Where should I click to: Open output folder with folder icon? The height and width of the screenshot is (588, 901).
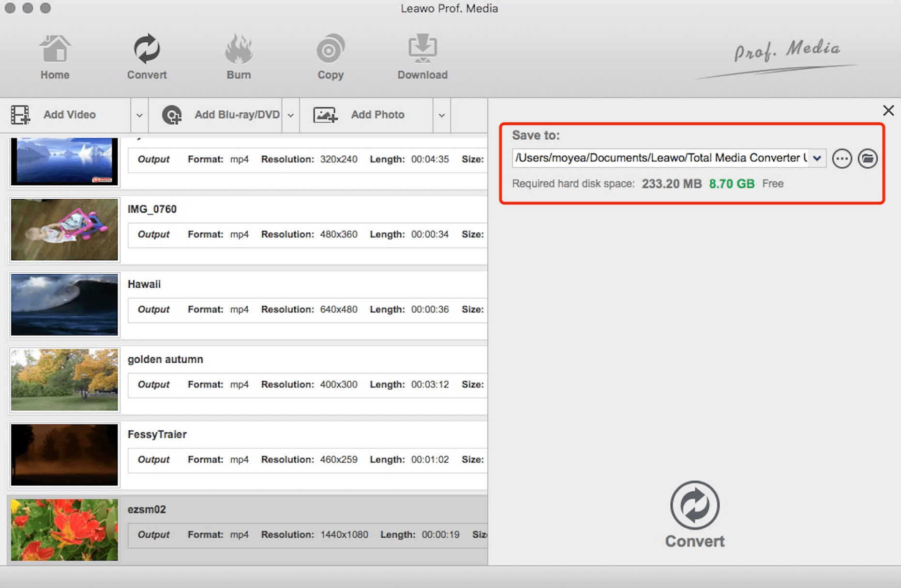[868, 159]
